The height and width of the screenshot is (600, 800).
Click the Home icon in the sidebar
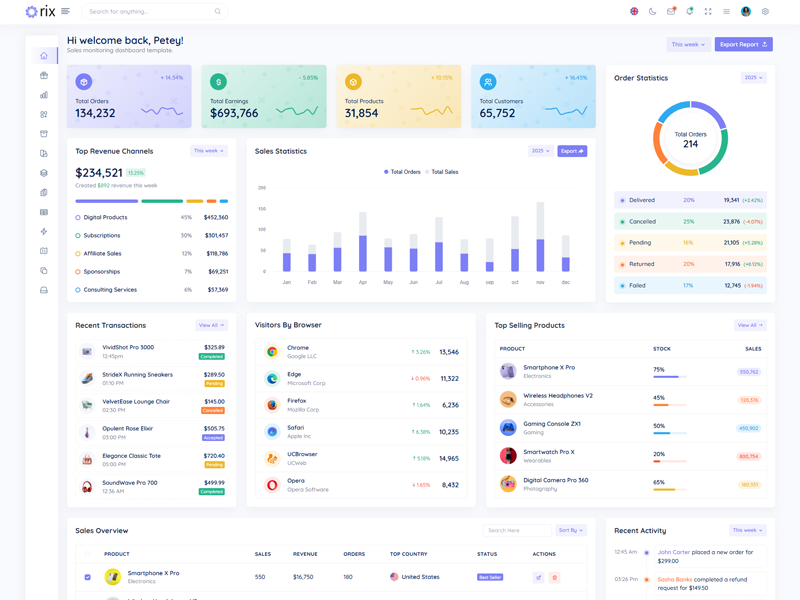pyautogui.click(x=44, y=56)
